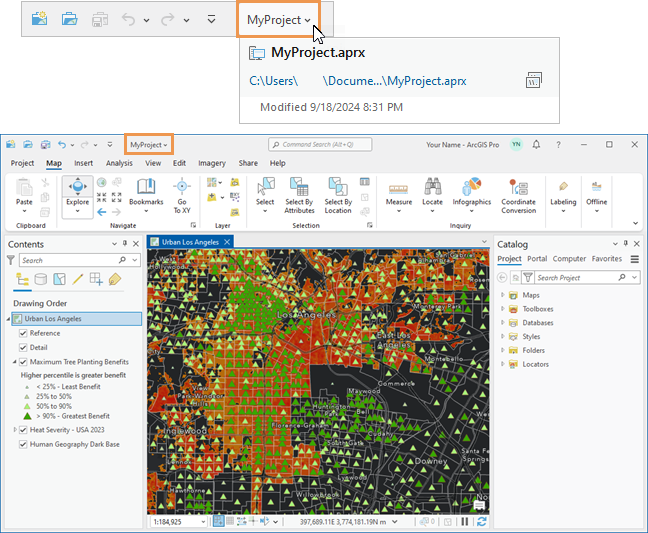
Task: Uncheck the Reference layer
Action: click(23, 333)
